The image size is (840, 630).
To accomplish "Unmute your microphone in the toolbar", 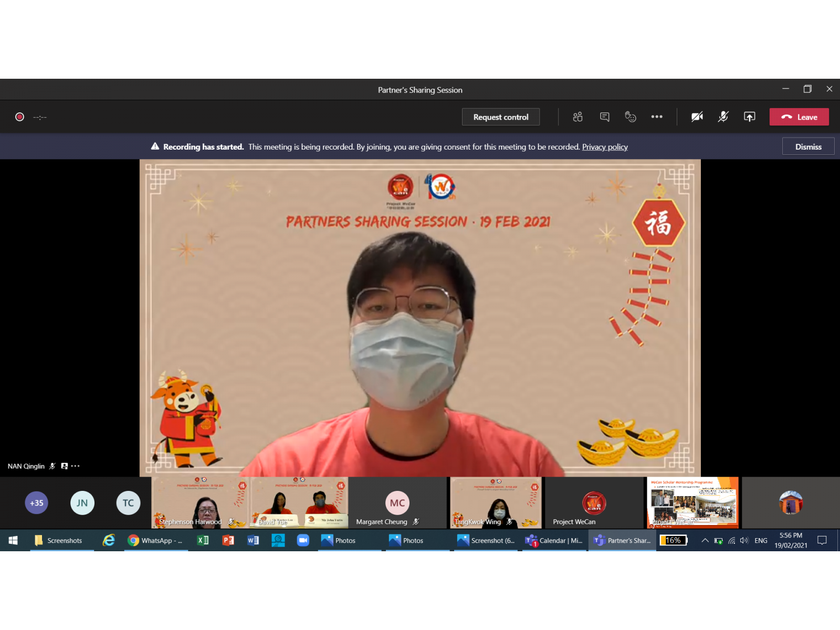I will pyautogui.click(x=723, y=117).
